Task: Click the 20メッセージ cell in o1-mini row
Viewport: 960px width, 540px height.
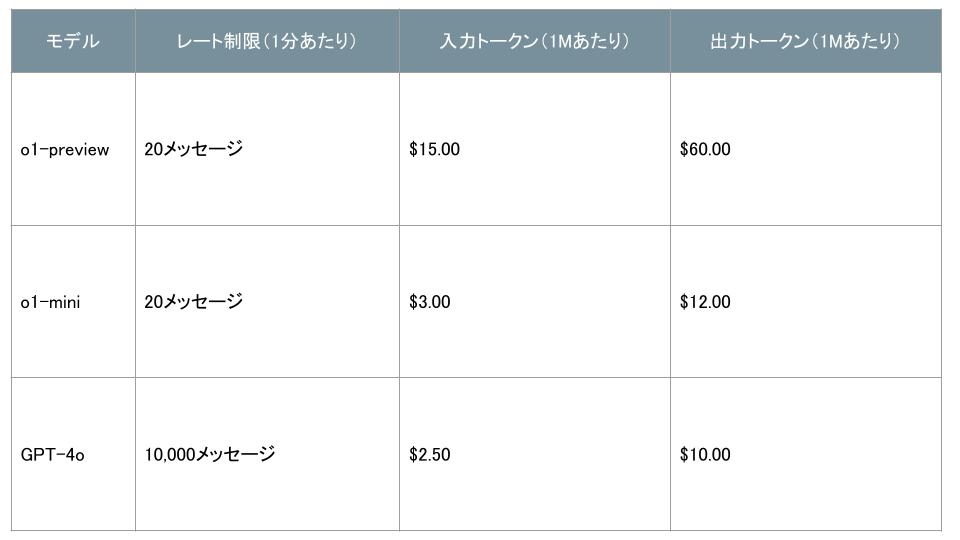Action: (193, 302)
